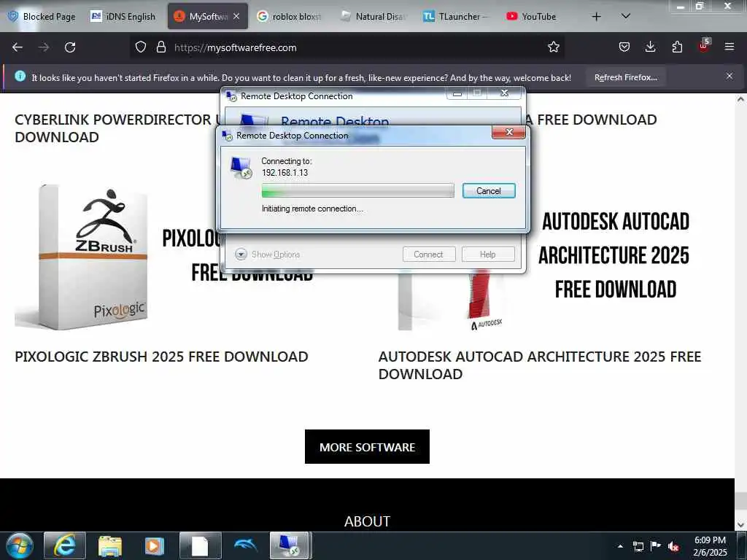This screenshot has height=560, width=747.
Task: Select the Remote Desktop Connection taskbar item
Action: tap(290, 545)
